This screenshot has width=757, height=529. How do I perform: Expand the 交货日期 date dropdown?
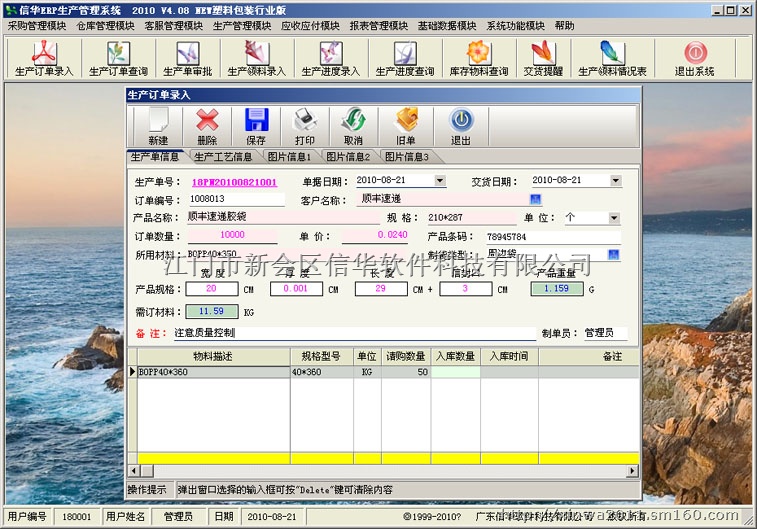[x=615, y=181]
